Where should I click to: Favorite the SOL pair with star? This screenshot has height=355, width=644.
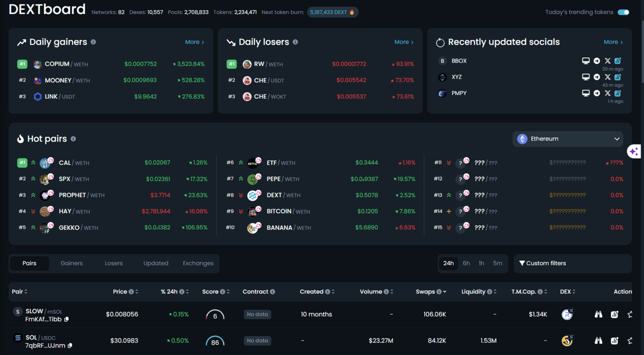(x=630, y=341)
